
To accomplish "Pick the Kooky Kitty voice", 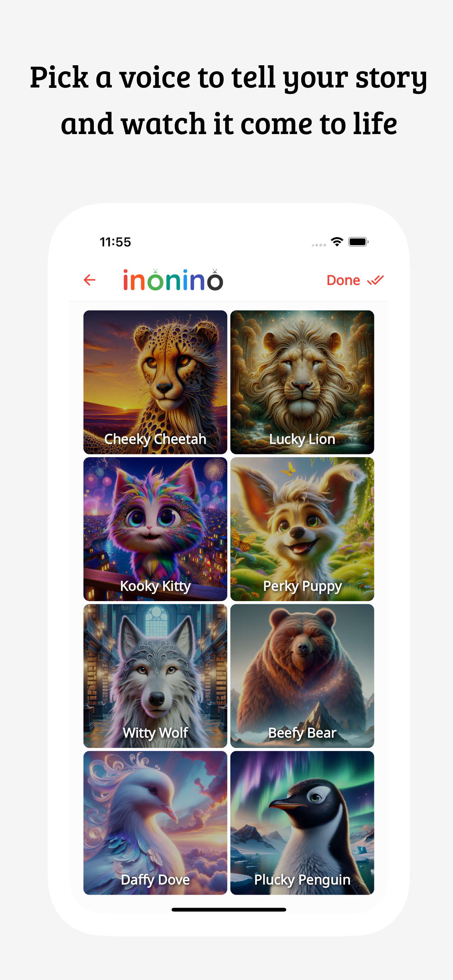I will tap(155, 529).
